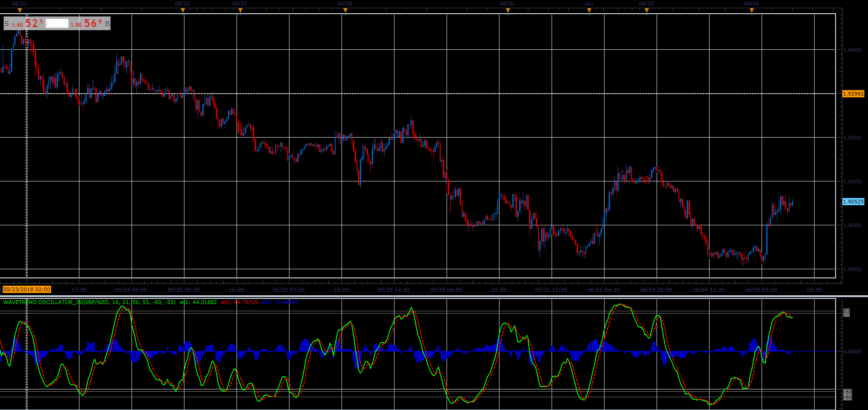
Task: Click the Buy price 1.90568 button
Action: [x=90, y=23]
